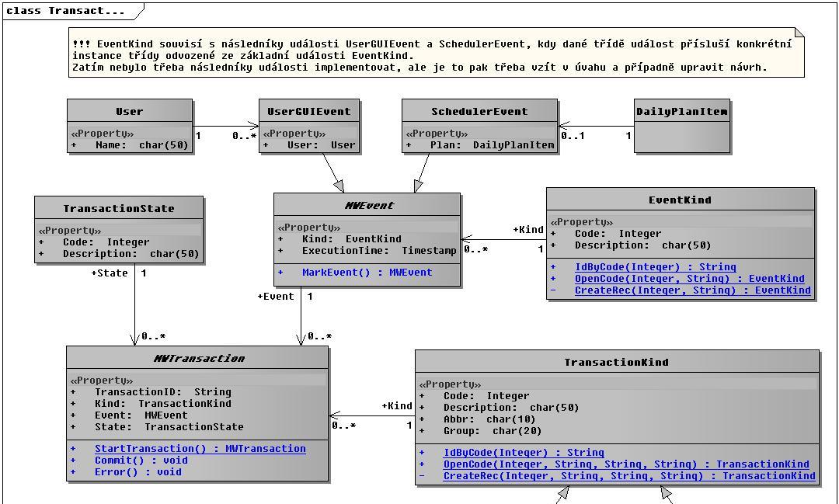Click the '0..*' multiplicity next to UserGUIEvent
839x504 pixels.
point(244,137)
